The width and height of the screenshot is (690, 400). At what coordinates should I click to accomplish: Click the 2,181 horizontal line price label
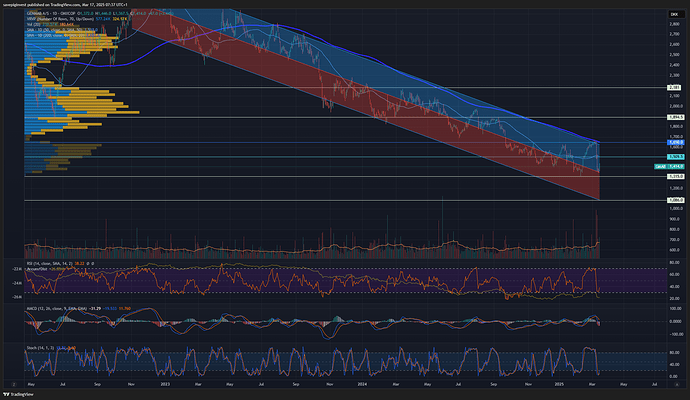coord(675,88)
